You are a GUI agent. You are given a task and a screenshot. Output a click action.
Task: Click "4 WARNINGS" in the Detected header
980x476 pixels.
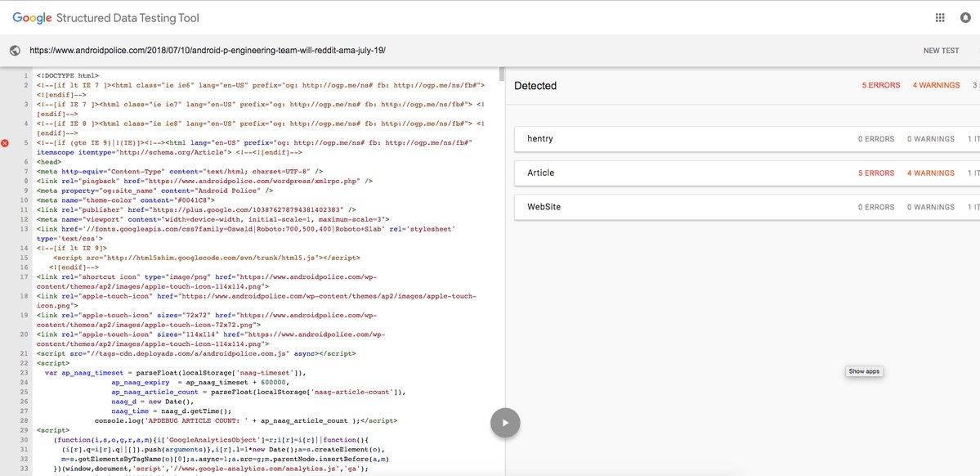[936, 86]
